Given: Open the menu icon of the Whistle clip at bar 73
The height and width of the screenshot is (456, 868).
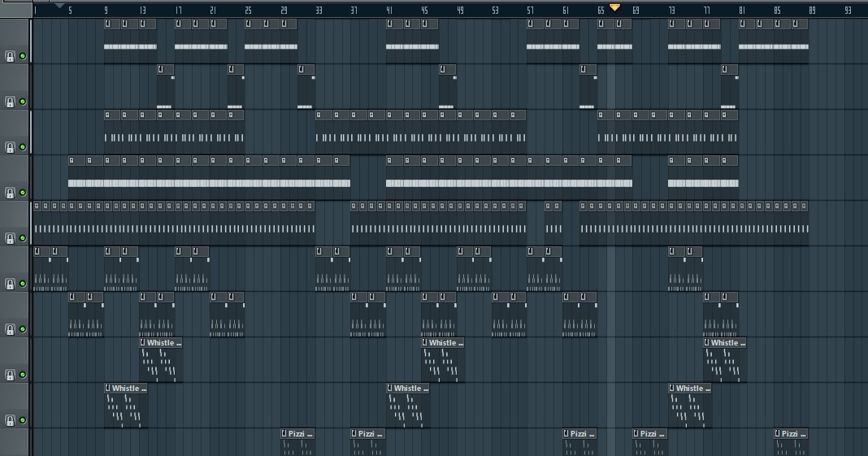Looking at the screenshot, I should point(672,389).
